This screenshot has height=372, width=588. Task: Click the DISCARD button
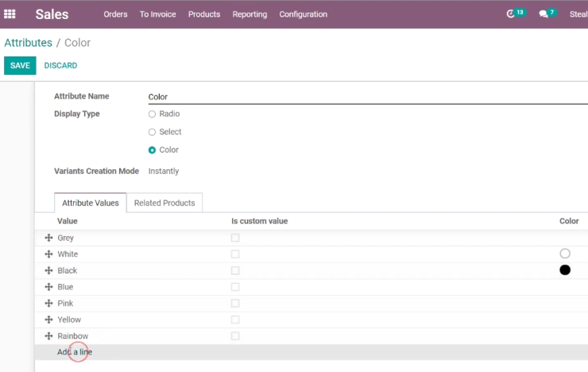(x=60, y=66)
